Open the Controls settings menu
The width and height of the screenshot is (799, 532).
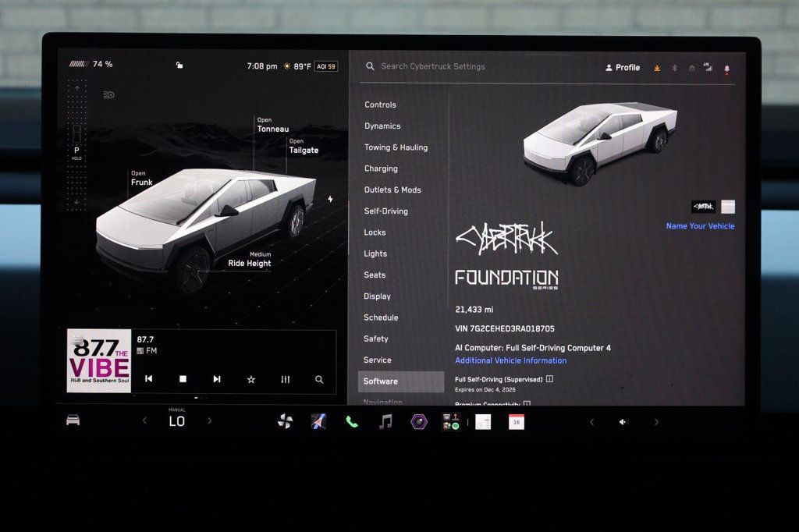(x=380, y=105)
